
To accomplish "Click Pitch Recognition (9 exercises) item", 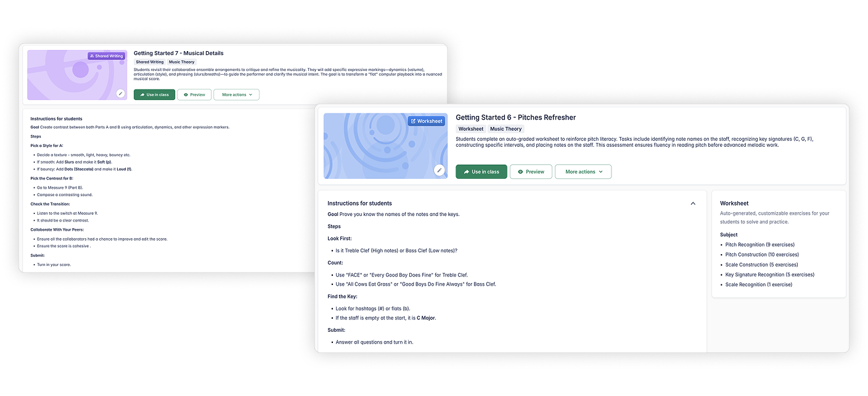I will tap(759, 245).
